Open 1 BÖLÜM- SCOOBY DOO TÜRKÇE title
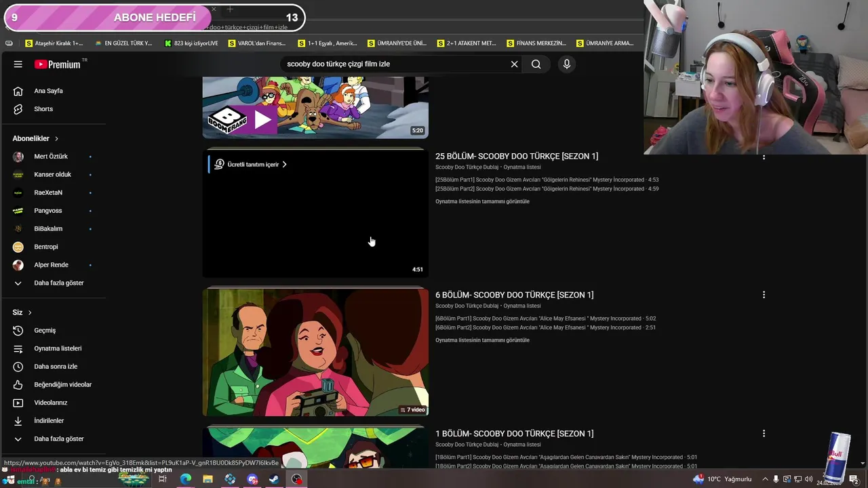 pos(514,434)
